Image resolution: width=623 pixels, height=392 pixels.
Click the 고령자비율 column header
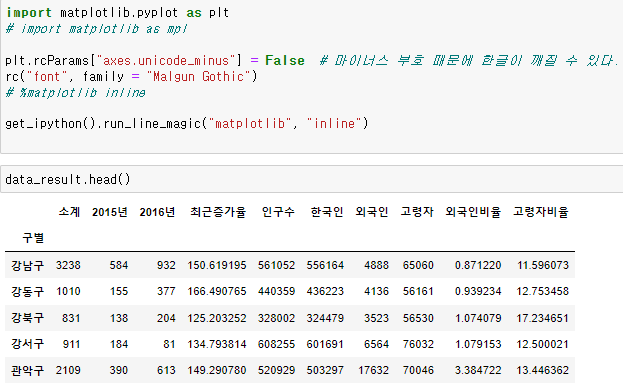541,212
